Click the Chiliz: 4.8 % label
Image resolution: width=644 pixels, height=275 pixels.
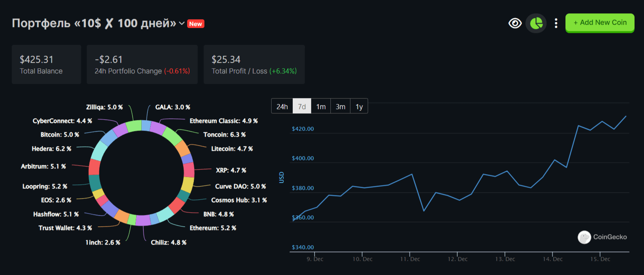[169, 242]
